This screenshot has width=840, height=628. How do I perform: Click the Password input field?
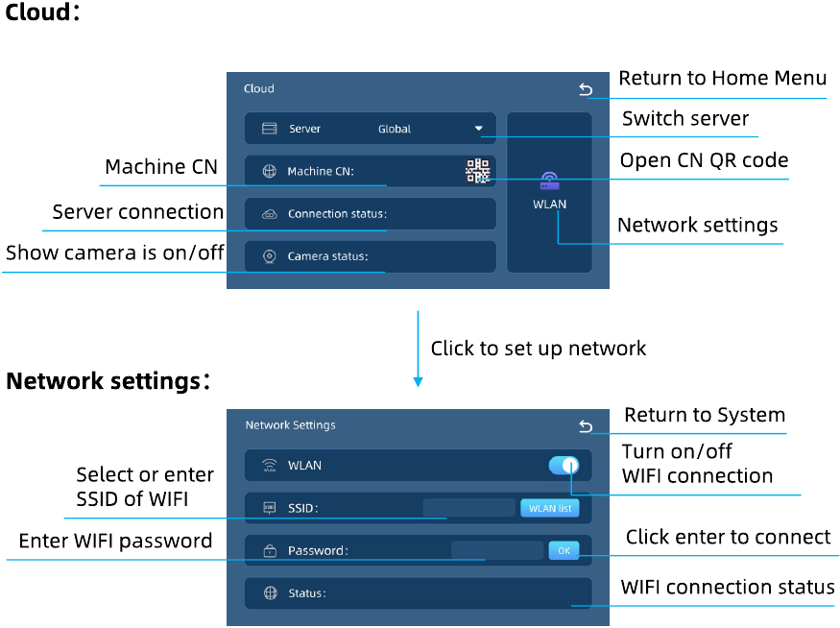(x=496, y=551)
